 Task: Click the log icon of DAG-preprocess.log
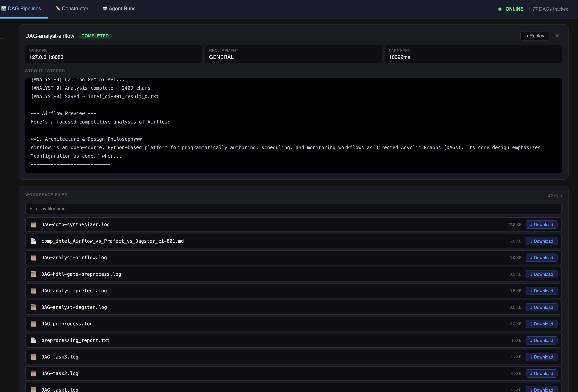[34, 324]
